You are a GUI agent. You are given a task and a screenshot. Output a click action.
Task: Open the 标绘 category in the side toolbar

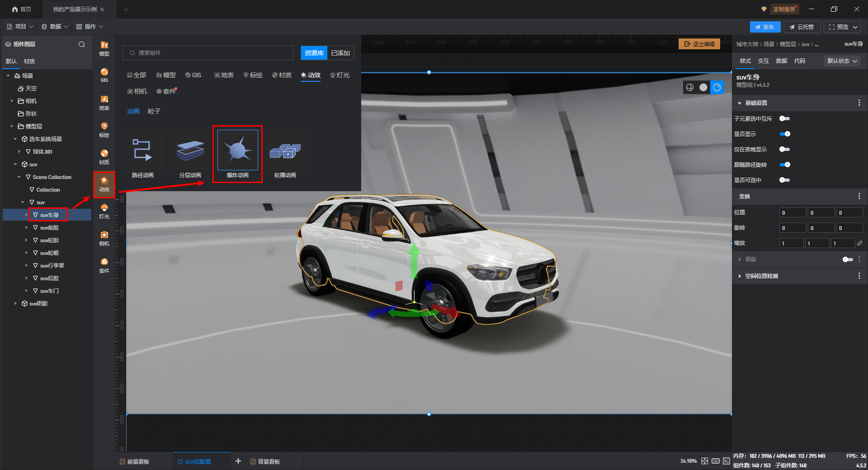[104, 130]
